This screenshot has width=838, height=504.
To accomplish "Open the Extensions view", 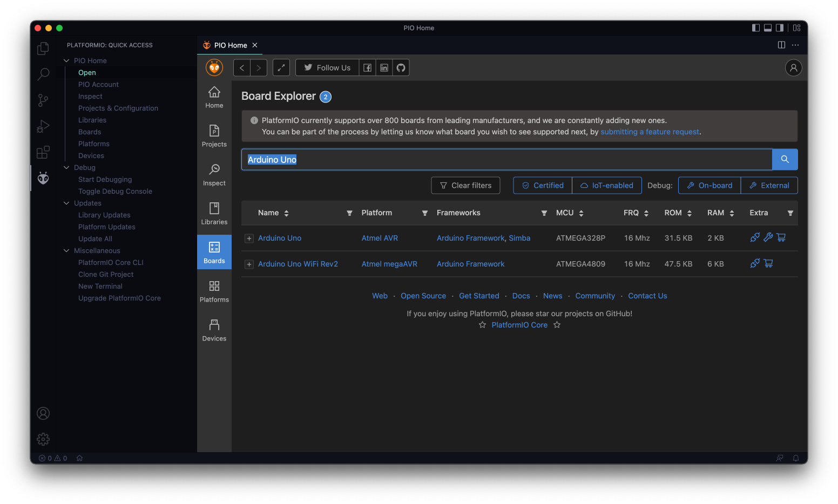I will coord(43,152).
